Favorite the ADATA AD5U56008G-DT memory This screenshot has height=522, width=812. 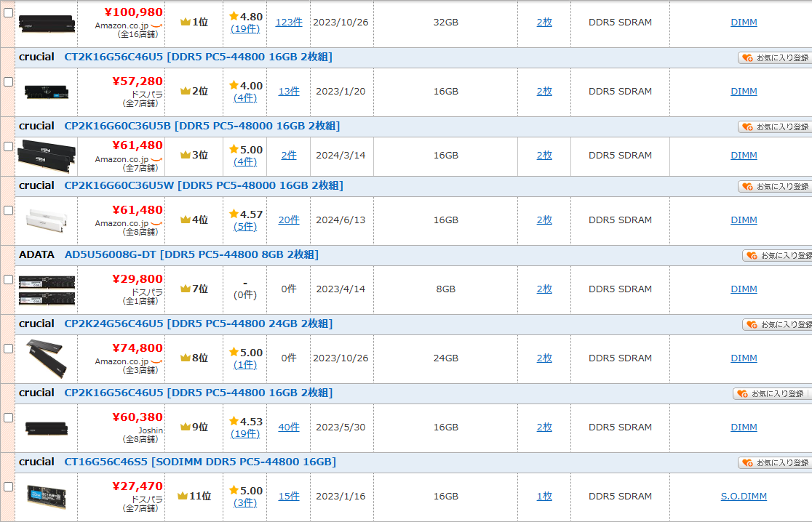[777, 255]
